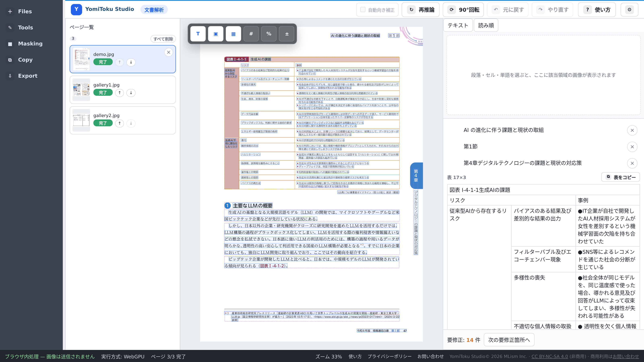Click '実行方式: WebGPU' status entry
Image resolution: width=644 pixels, height=362 pixels.
click(123, 357)
